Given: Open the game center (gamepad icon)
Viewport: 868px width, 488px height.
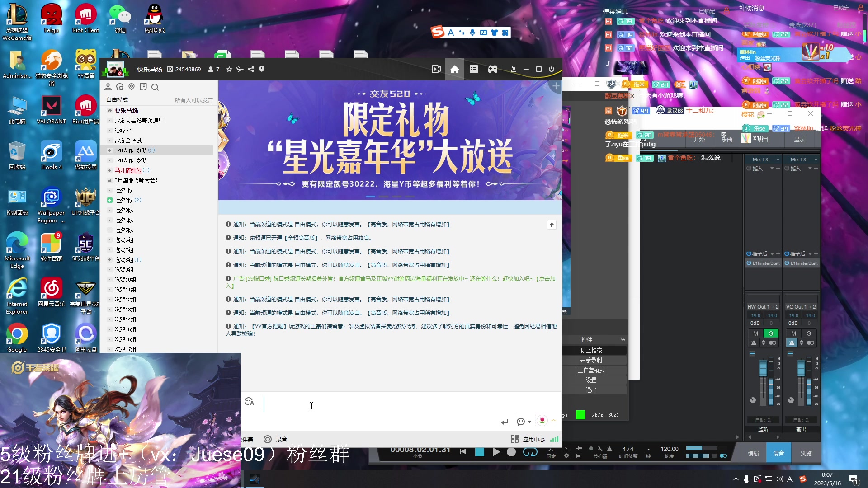Looking at the screenshot, I should [x=493, y=69].
